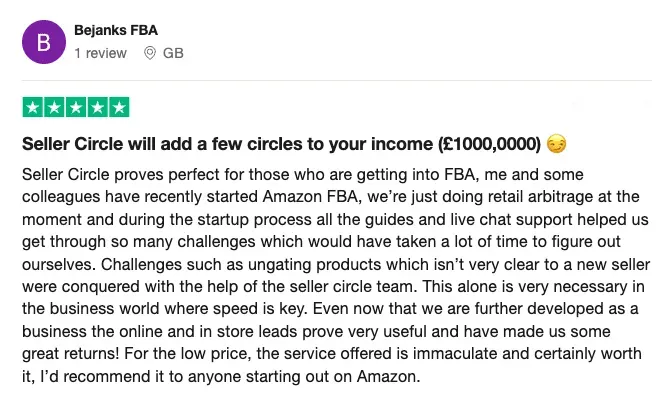Click the first green rating star
This screenshot has width=672, height=400.
click(x=32, y=107)
